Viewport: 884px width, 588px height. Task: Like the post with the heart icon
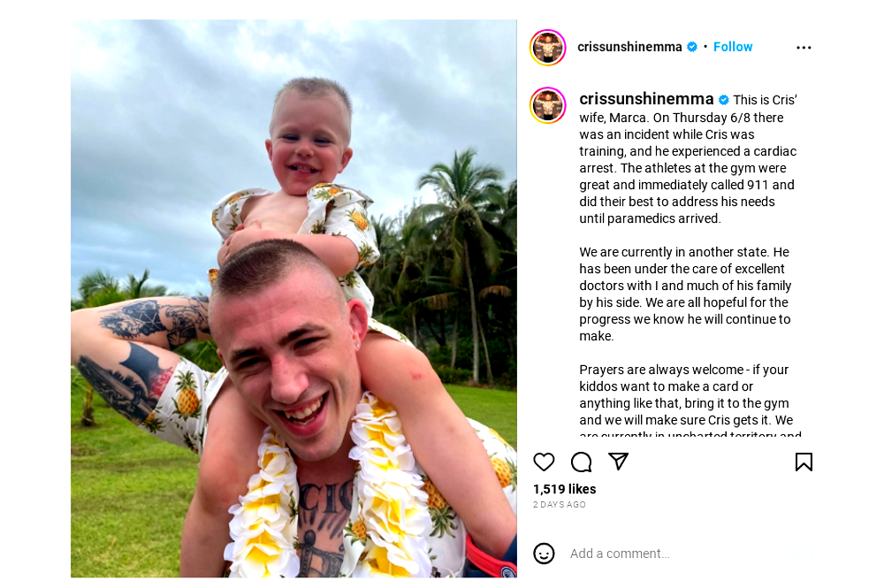[x=544, y=462]
